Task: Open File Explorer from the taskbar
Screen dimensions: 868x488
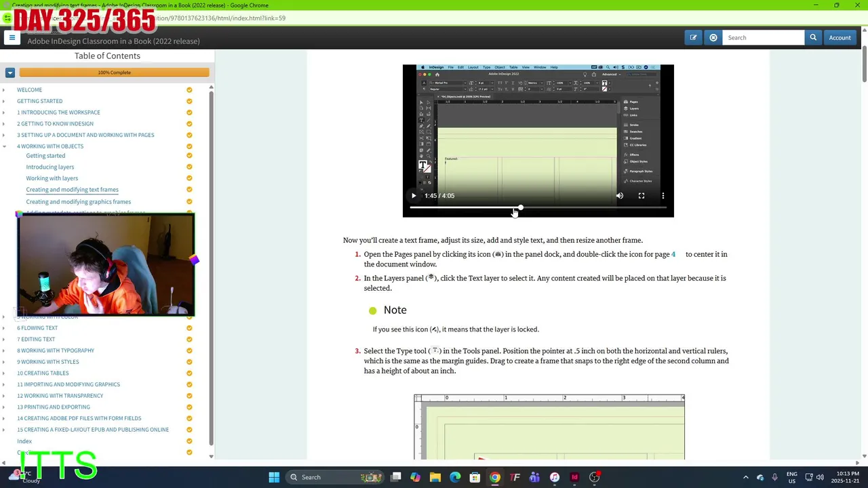Action: [435, 477]
